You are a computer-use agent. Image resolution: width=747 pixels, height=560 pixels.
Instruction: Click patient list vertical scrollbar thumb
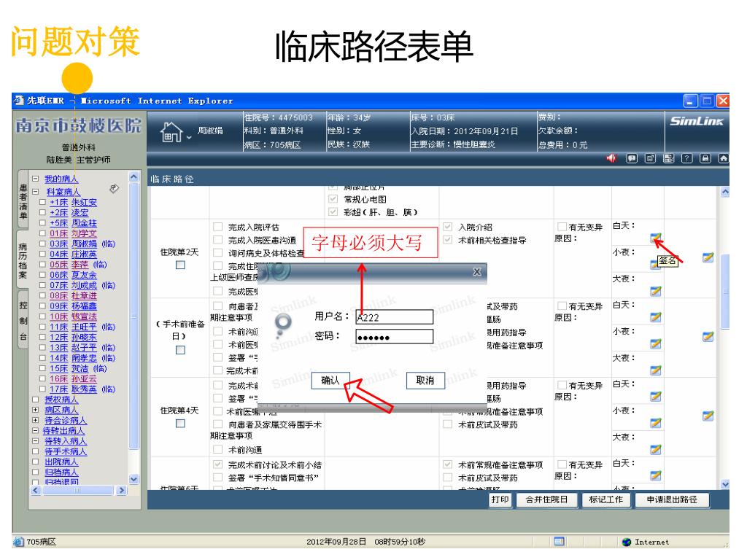(134, 316)
